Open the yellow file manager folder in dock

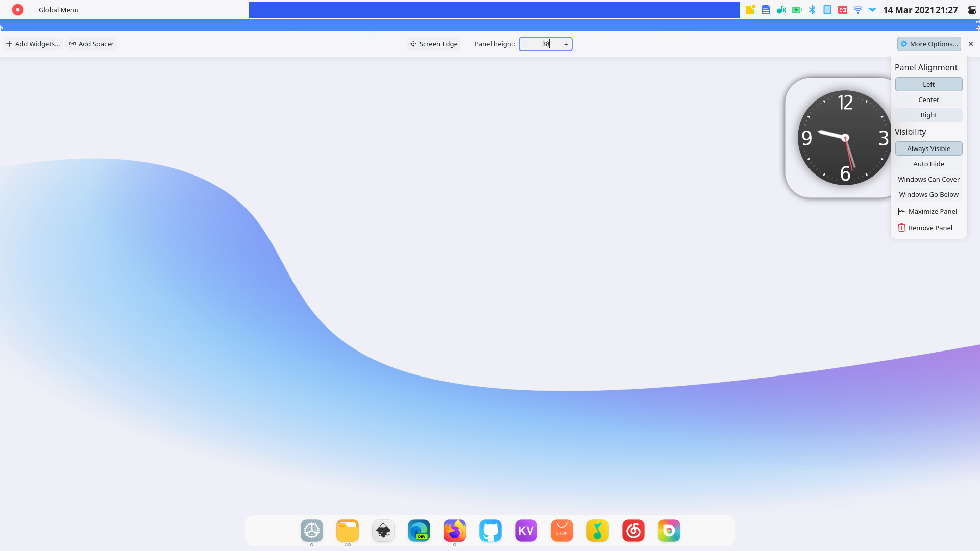click(348, 531)
